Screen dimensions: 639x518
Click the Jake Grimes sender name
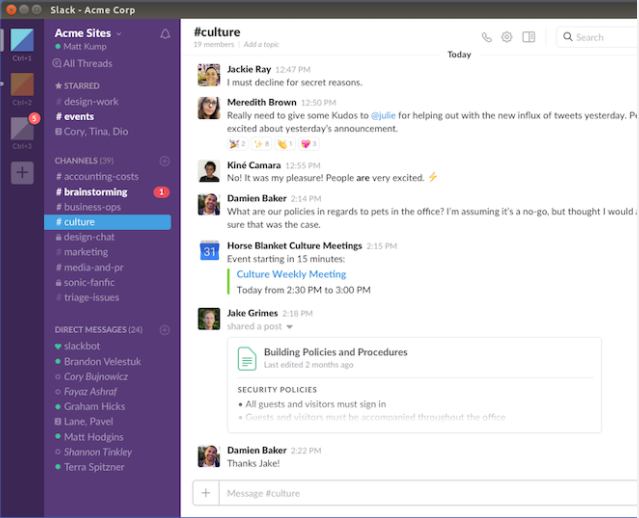(x=252, y=313)
